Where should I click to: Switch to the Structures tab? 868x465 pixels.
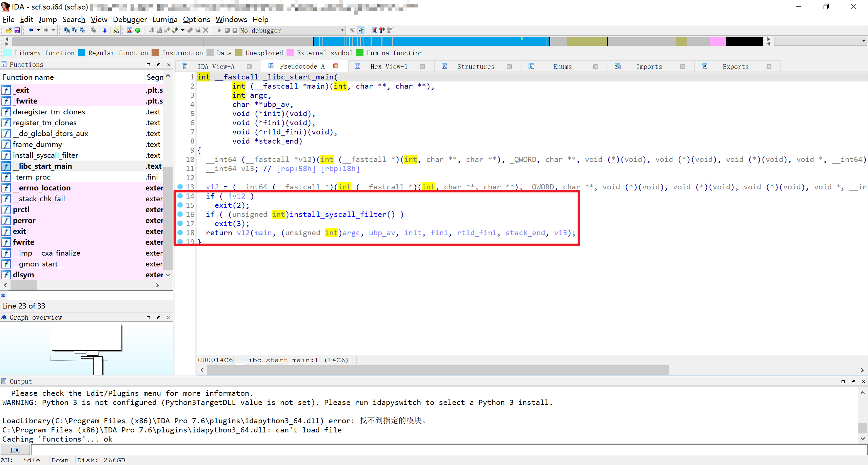476,67
